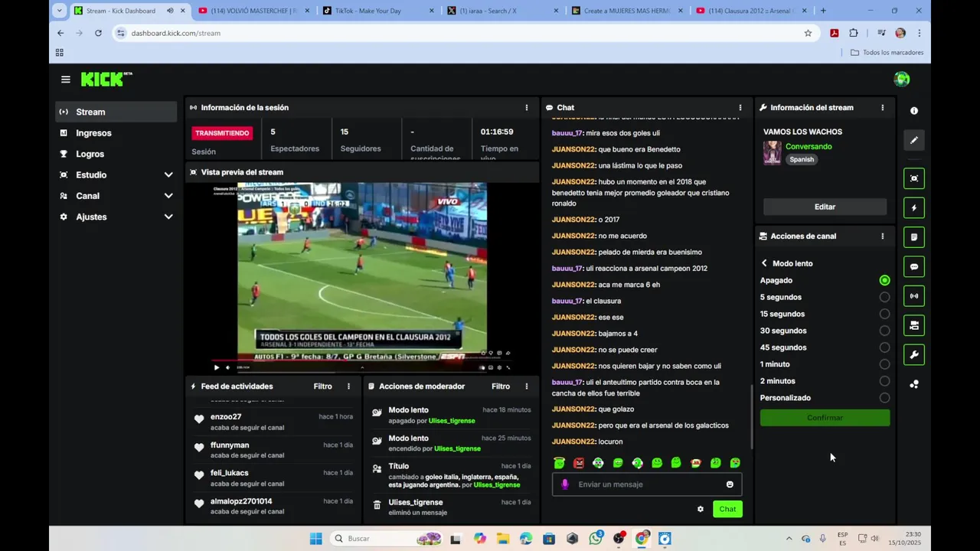This screenshot has width=980, height=551.
Task: Click the three-circles icon at sidebar bottom
Action: (914, 384)
